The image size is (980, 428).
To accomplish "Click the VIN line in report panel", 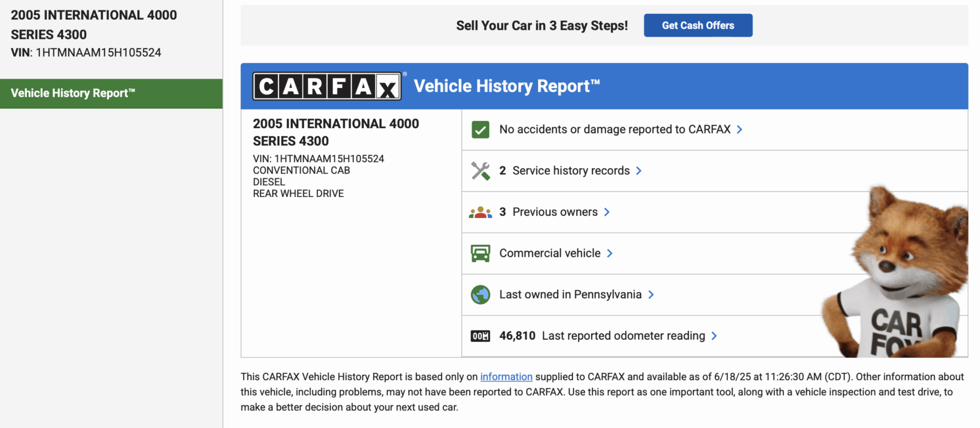I will coord(319,159).
